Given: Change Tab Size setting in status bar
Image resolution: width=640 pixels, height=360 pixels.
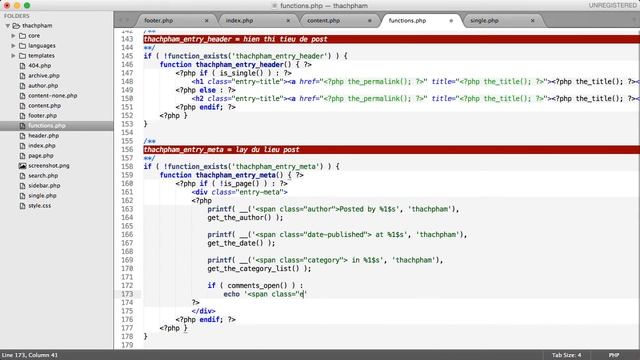Looking at the screenshot, I should (x=566, y=355).
